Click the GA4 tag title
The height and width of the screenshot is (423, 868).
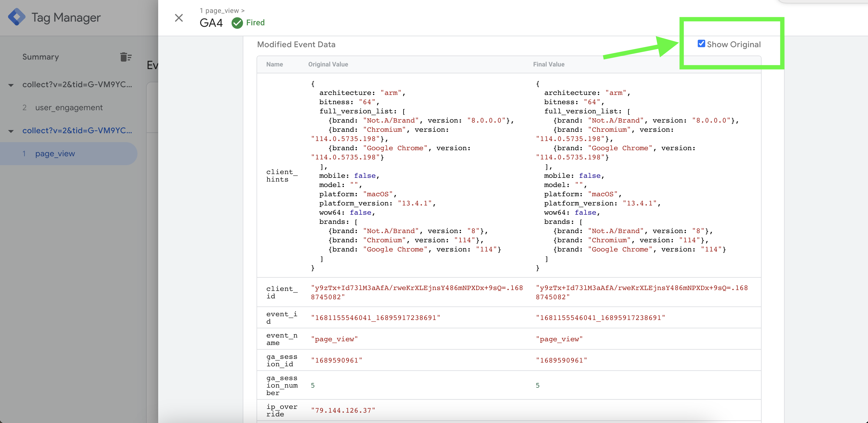point(211,23)
